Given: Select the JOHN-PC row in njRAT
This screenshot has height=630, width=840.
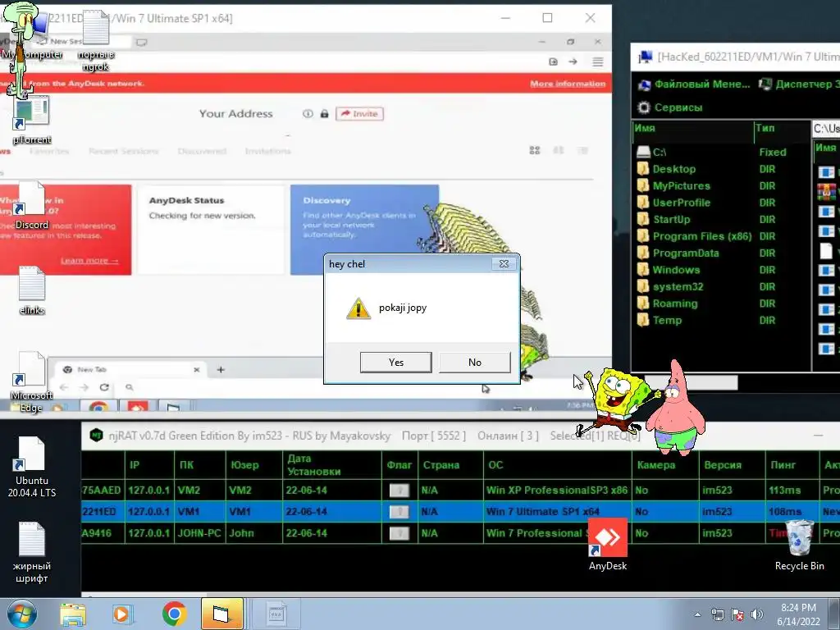Looking at the screenshot, I should [x=460, y=533].
